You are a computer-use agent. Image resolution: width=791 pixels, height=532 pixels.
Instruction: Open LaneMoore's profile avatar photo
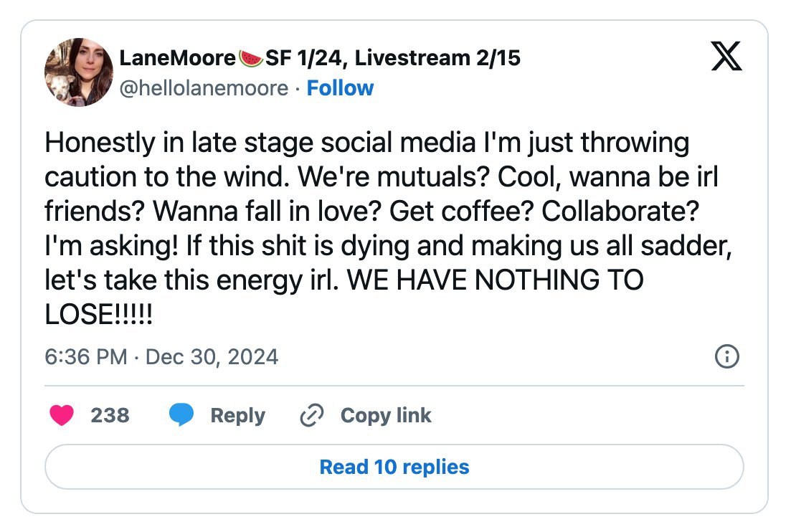(x=79, y=72)
